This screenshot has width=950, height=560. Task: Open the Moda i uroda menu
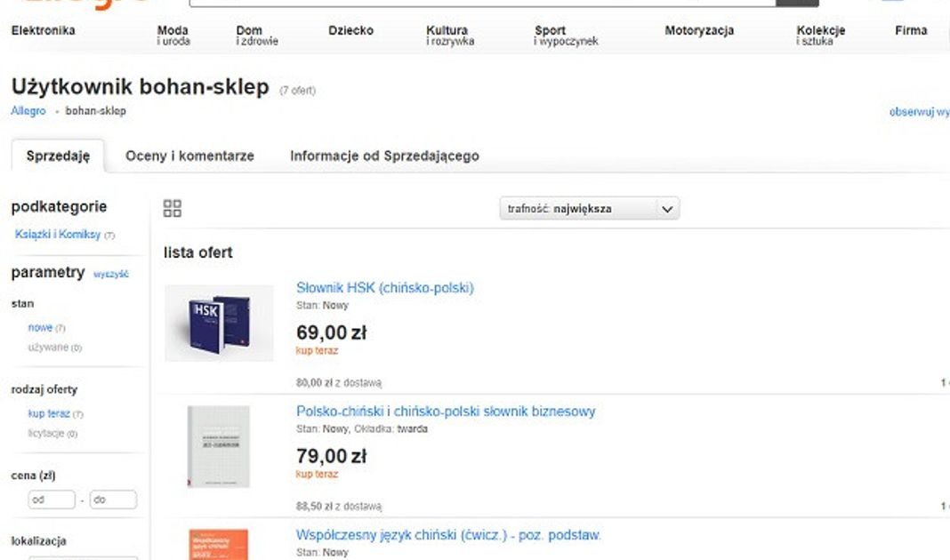pyautogui.click(x=173, y=35)
